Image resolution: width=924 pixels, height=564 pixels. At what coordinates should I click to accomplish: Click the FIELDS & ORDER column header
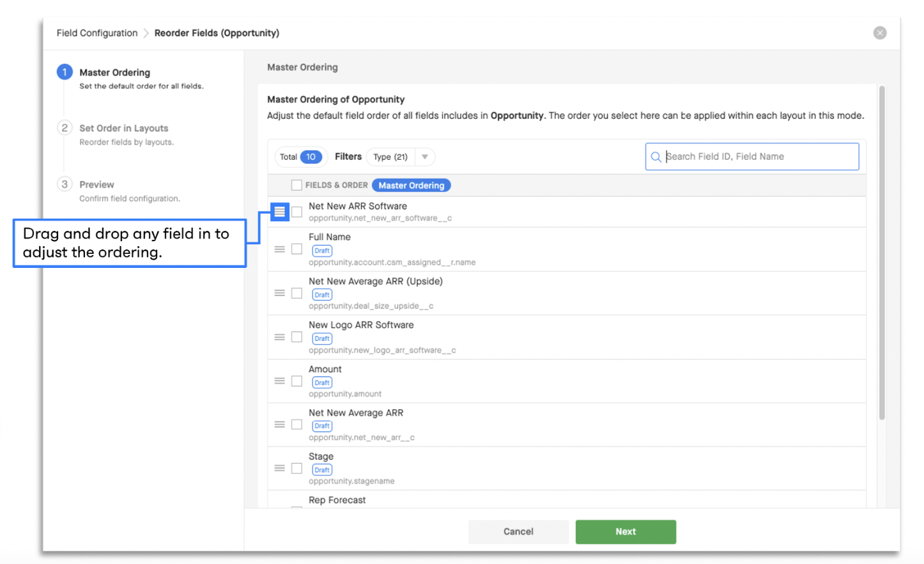pos(337,185)
